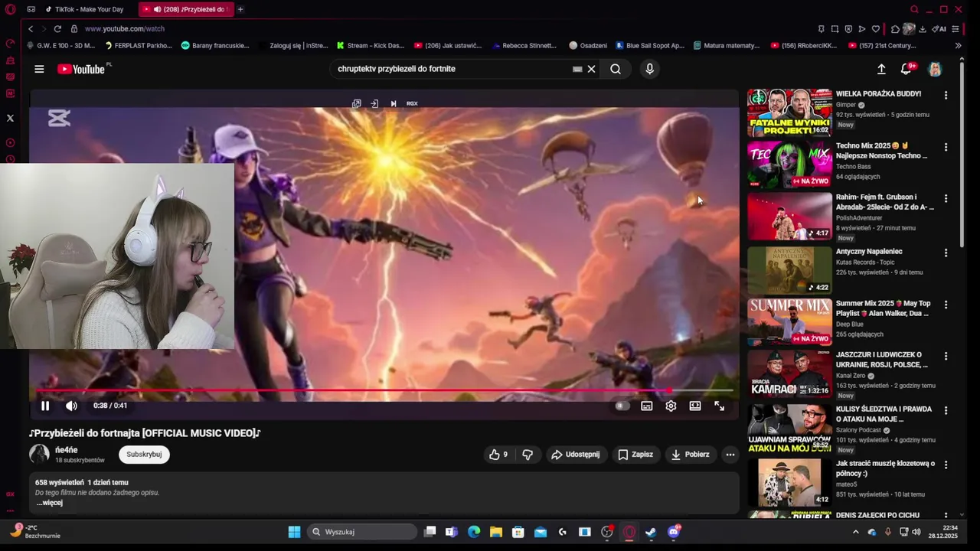Dislike the video with thumbs down

(x=528, y=455)
